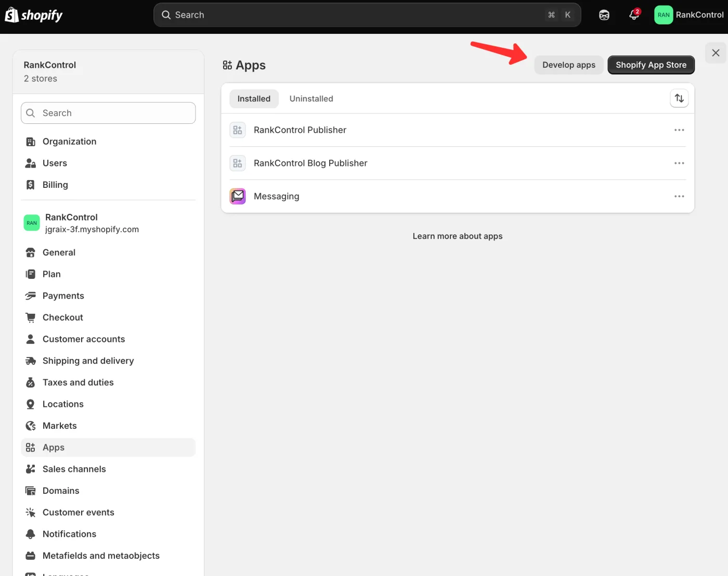Open Users settings
This screenshot has height=576, width=728.
click(x=108, y=163)
